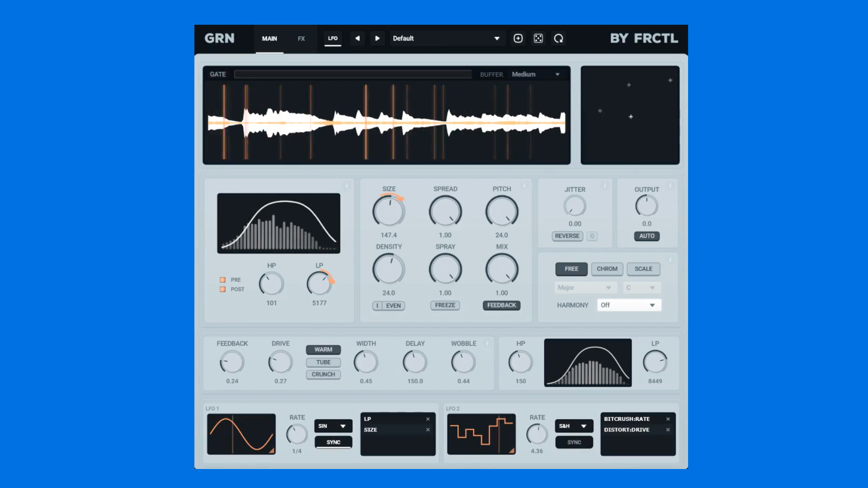The image size is (868, 488).
Task: Open the LFO tab
Action: [333, 38]
